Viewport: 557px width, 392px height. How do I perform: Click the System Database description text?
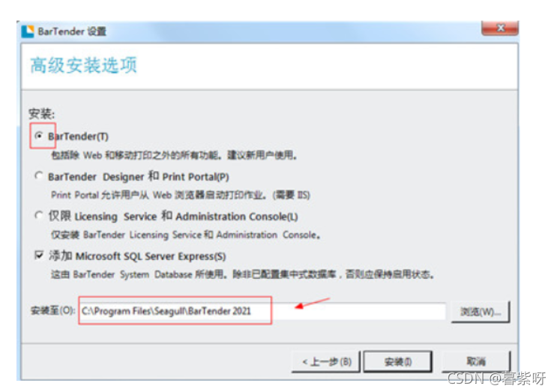click(242, 274)
